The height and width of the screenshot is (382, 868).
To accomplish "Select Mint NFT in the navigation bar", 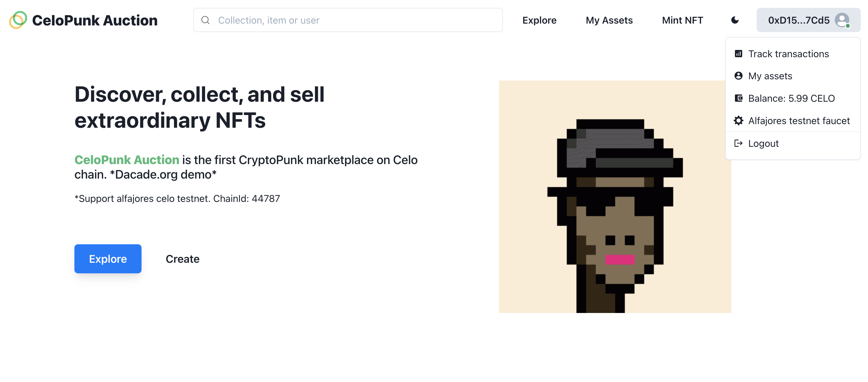I will (x=682, y=20).
